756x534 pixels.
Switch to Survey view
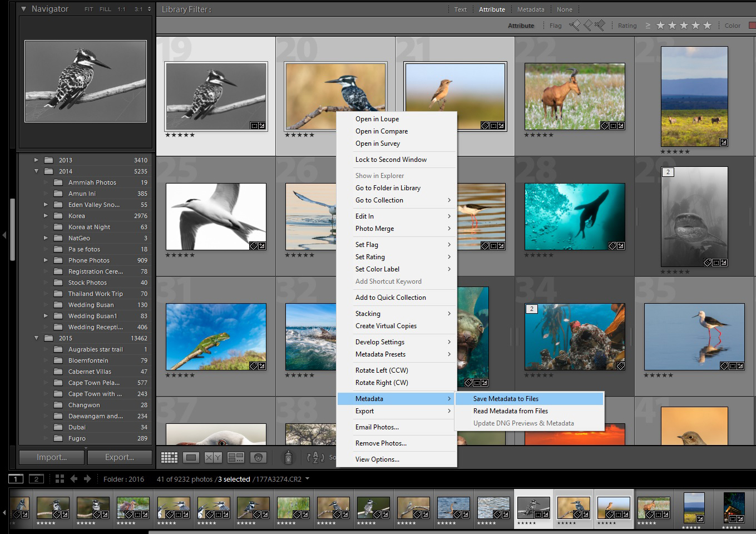[236, 457]
